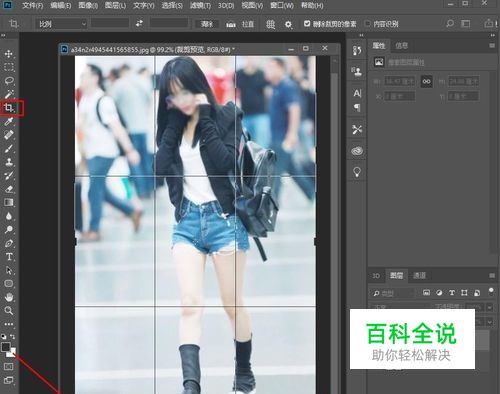Toggle the width-height link button in Properties

tap(426, 81)
